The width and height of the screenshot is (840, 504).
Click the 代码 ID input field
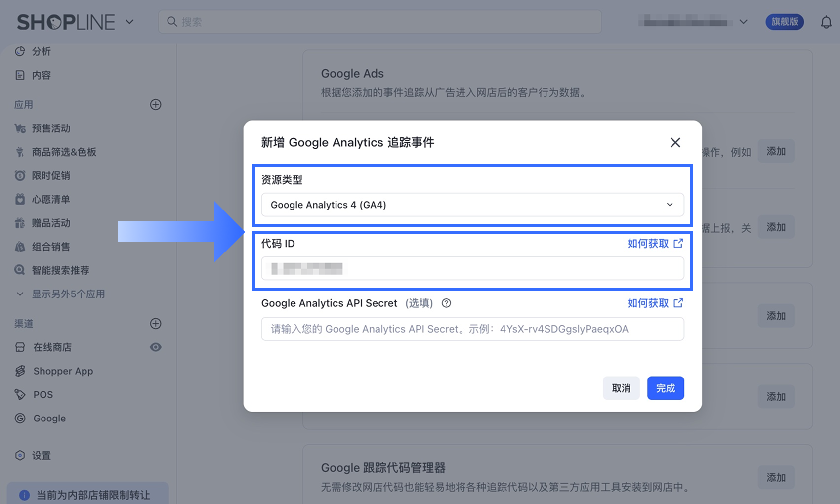point(472,268)
